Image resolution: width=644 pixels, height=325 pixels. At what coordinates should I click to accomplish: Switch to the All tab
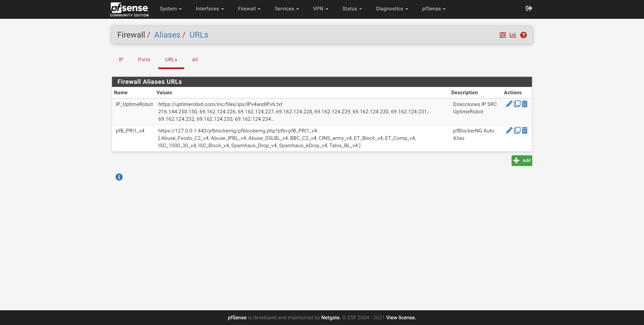coord(195,60)
